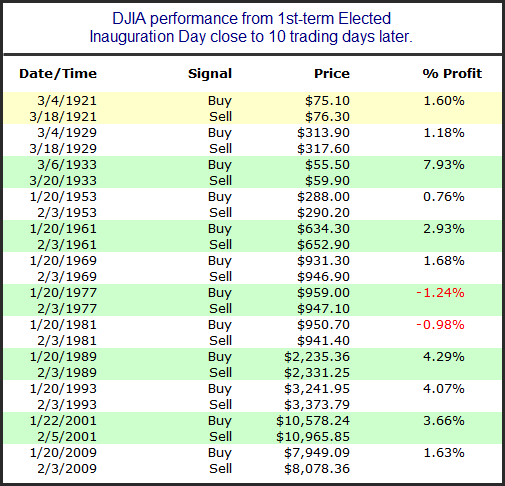
Task: Select the 1/20/1989 Buy row
Action: [252, 356]
